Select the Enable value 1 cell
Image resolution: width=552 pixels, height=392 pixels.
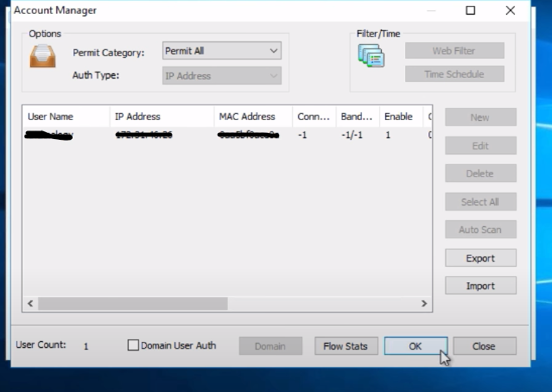(x=388, y=135)
